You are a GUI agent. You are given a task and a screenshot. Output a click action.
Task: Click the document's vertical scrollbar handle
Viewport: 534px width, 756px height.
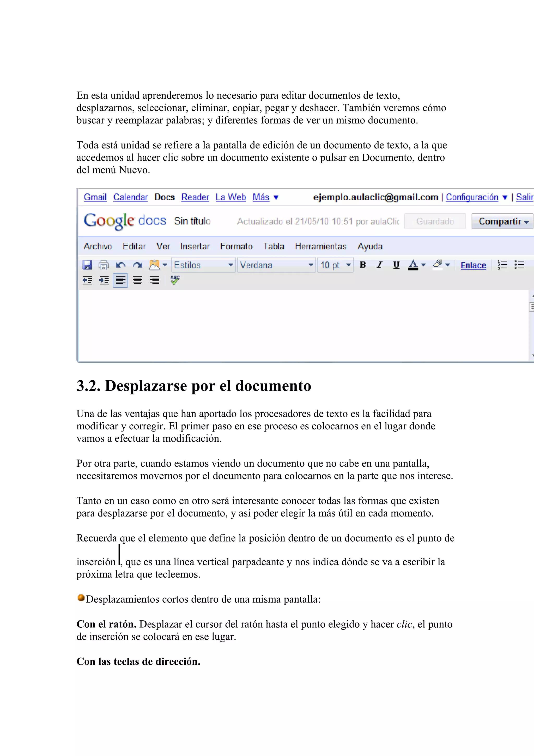531,307
